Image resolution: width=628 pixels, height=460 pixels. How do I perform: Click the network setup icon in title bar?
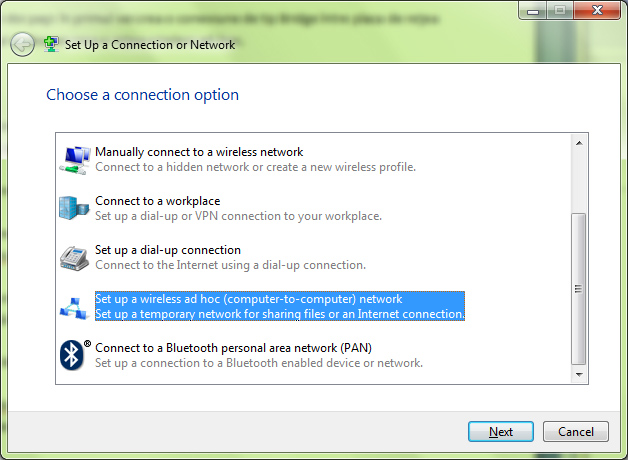pos(51,44)
